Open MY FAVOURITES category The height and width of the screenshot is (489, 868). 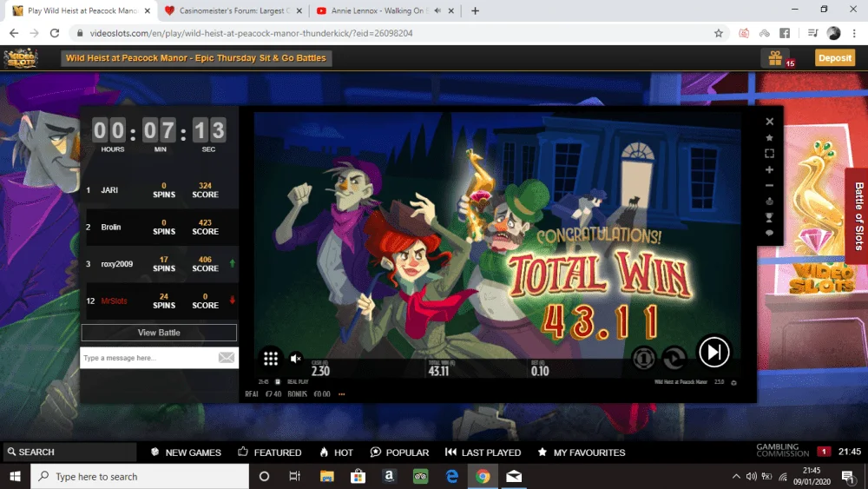[582, 452]
